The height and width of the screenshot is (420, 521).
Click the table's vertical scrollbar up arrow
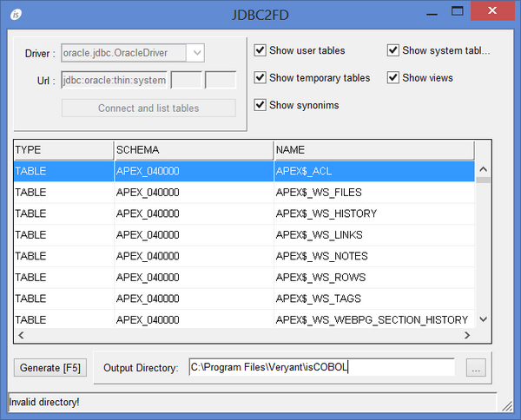click(x=484, y=170)
